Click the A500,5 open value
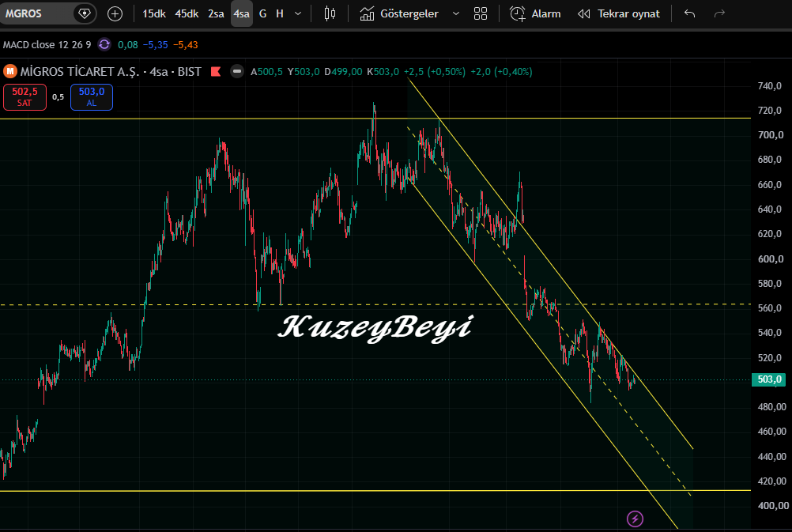 tap(266, 72)
